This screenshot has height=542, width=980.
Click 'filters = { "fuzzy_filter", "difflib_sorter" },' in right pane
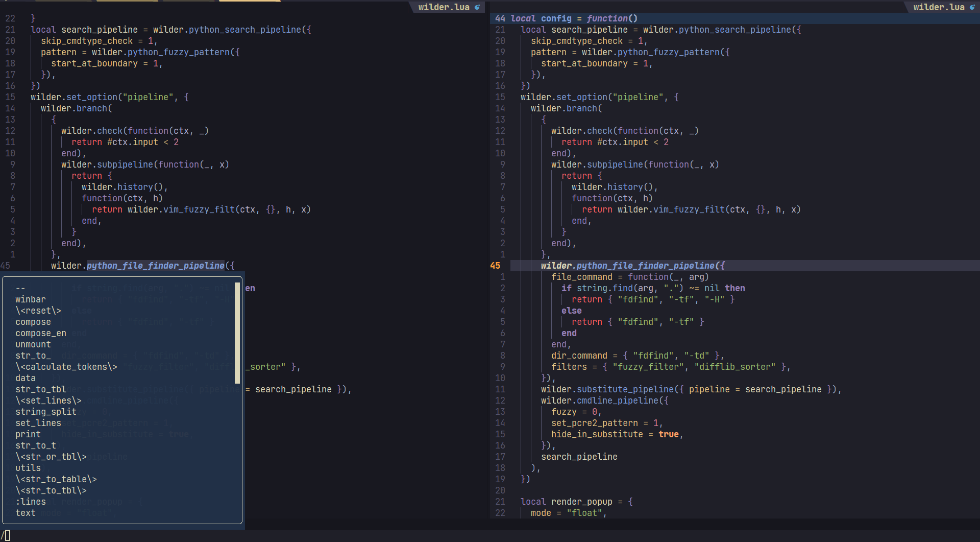671,367
